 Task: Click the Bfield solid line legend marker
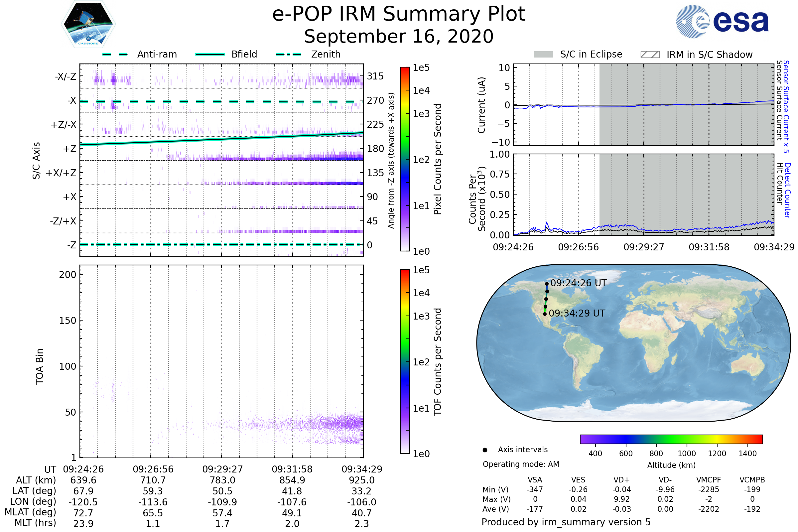pos(210,54)
